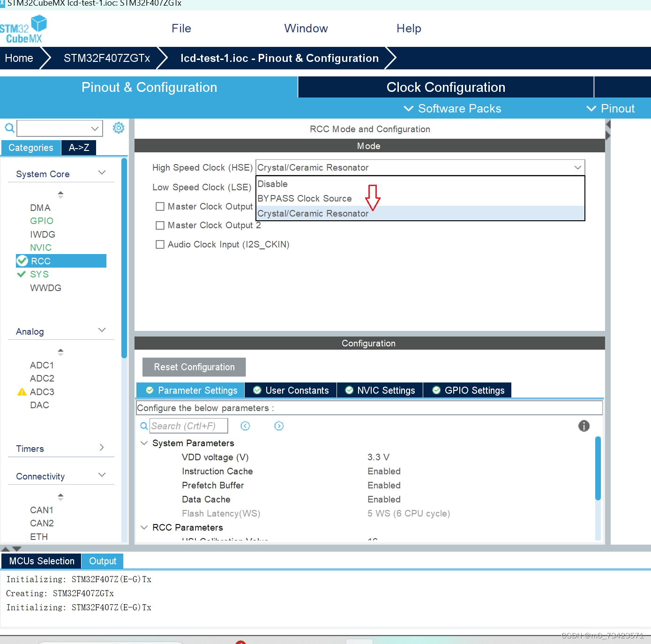Screen dimensions: 651x644
Task: Open Software Packs dropdown
Action: (x=452, y=108)
